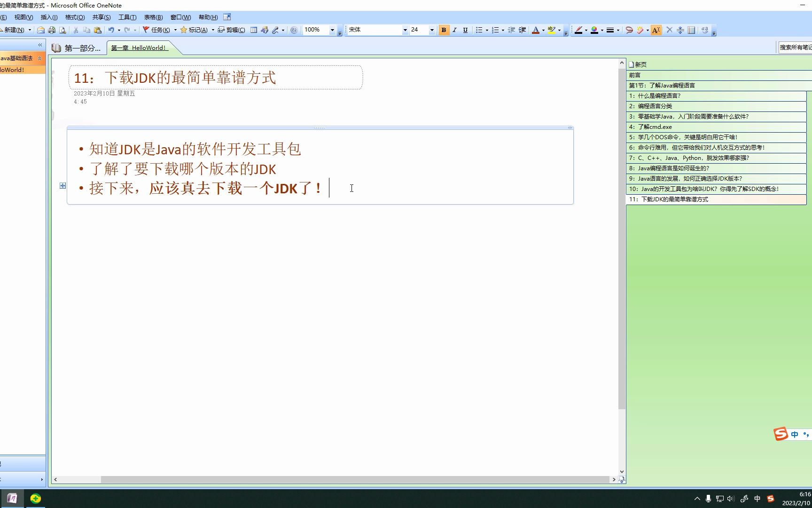812x508 pixels.
Task: Open page 2: 编程语言分类
Action: [x=716, y=106]
